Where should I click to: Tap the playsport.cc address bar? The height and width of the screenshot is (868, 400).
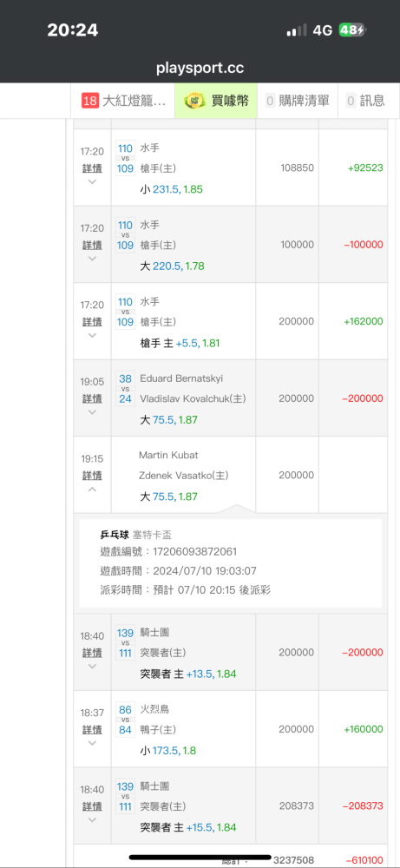(x=200, y=69)
